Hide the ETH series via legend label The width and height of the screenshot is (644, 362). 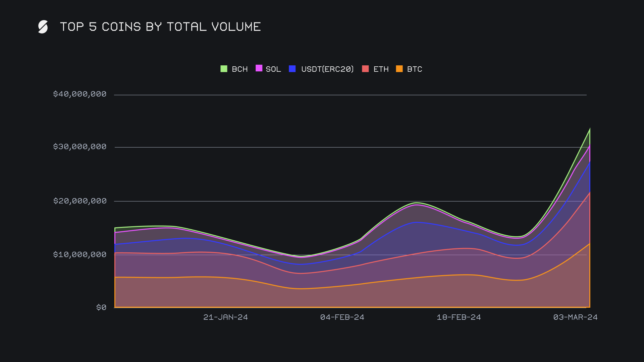click(381, 69)
